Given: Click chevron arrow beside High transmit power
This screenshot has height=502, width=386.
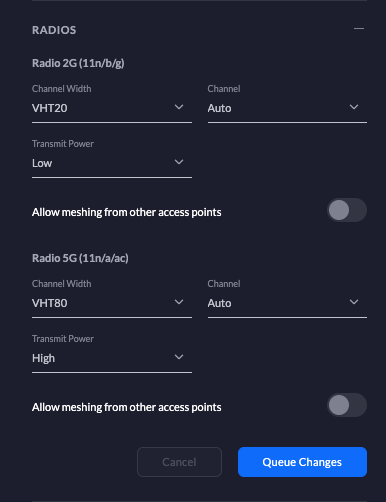Looking at the screenshot, I should 179,357.
